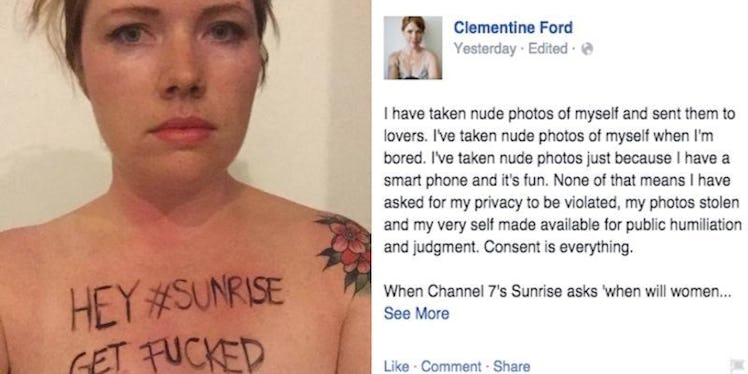
Task: Open the Comment action on the post
Action: [451, 366]
